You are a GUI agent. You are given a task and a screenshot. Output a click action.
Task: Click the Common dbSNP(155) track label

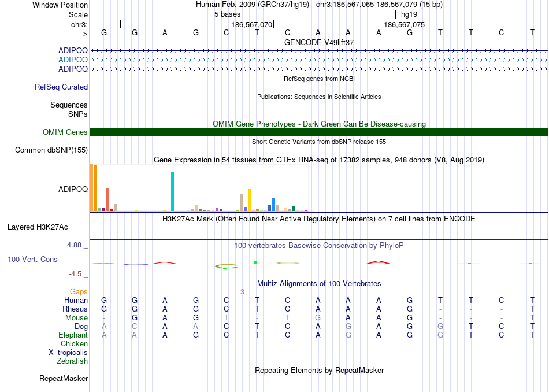[x=51, y=150]
